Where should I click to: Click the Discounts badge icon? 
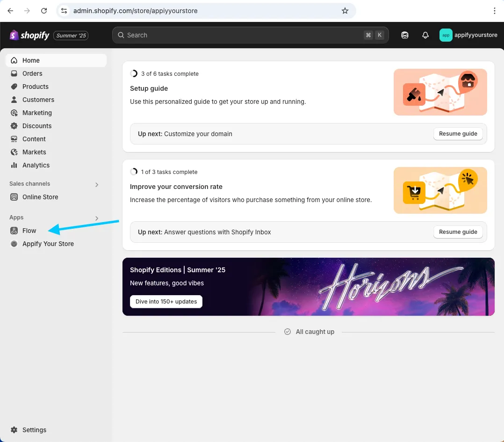click(x=14, y=126)
